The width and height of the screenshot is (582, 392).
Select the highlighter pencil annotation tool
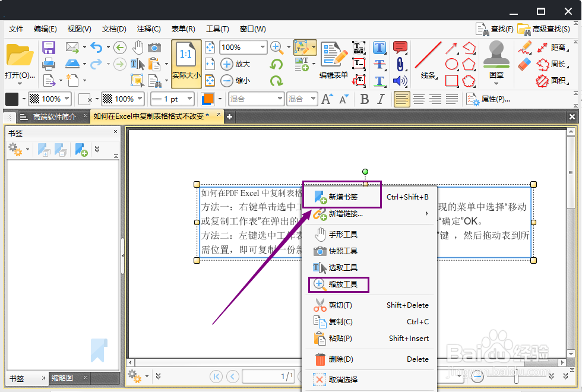coord(526,46)
